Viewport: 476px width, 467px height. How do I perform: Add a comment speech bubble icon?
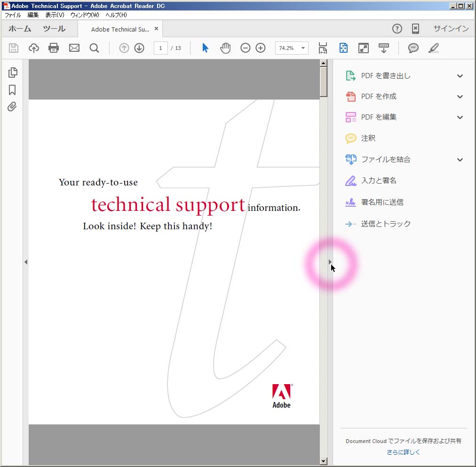click(413, 48)
